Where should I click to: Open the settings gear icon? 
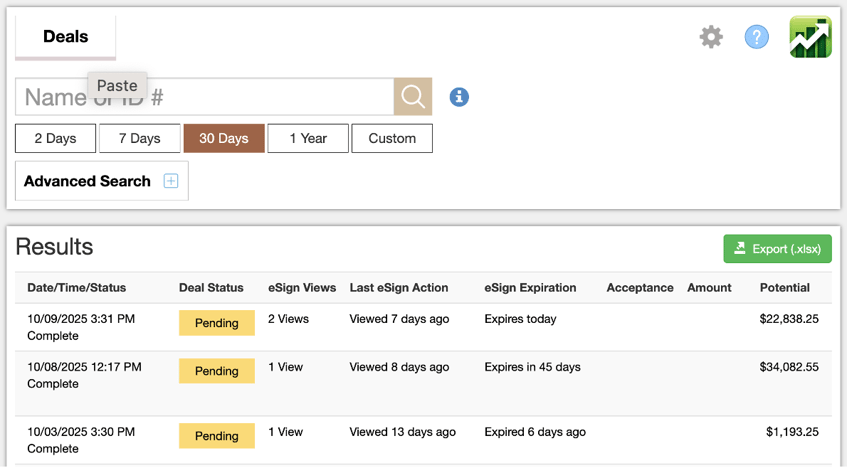click(x=710, y=38)
